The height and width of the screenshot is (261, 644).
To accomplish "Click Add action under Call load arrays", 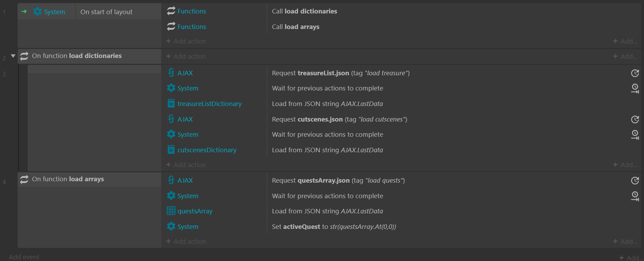I will pos(186,41).
